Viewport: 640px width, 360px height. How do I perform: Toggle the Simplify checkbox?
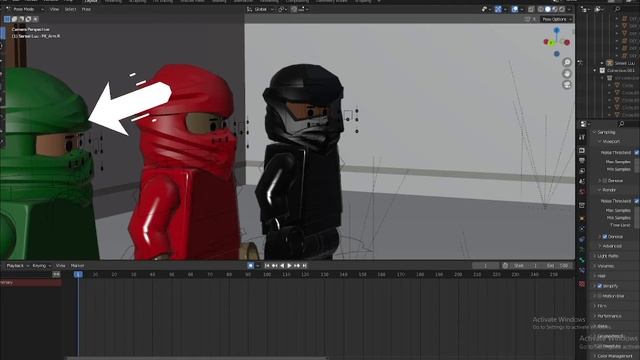click(600, 286)
